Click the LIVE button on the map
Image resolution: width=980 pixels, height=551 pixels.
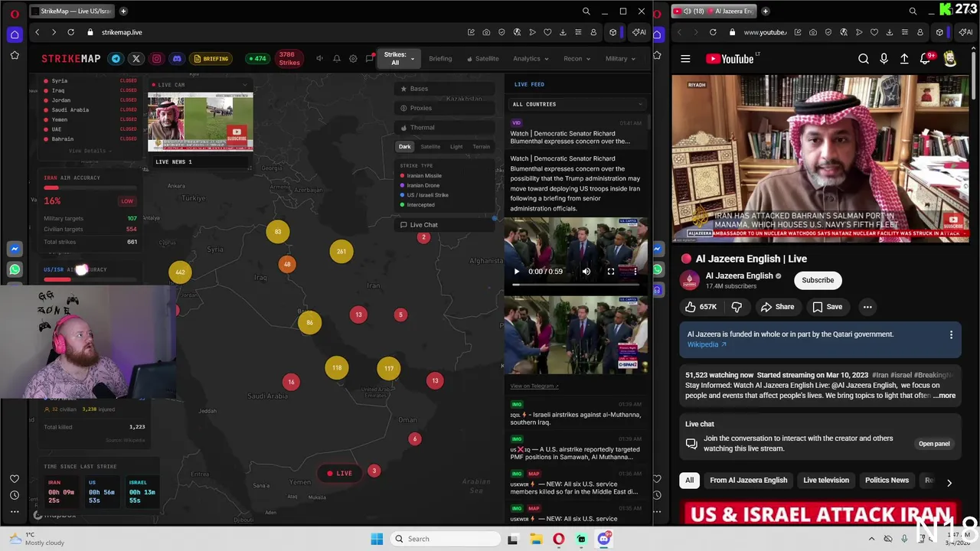click(x=340, y=474)
